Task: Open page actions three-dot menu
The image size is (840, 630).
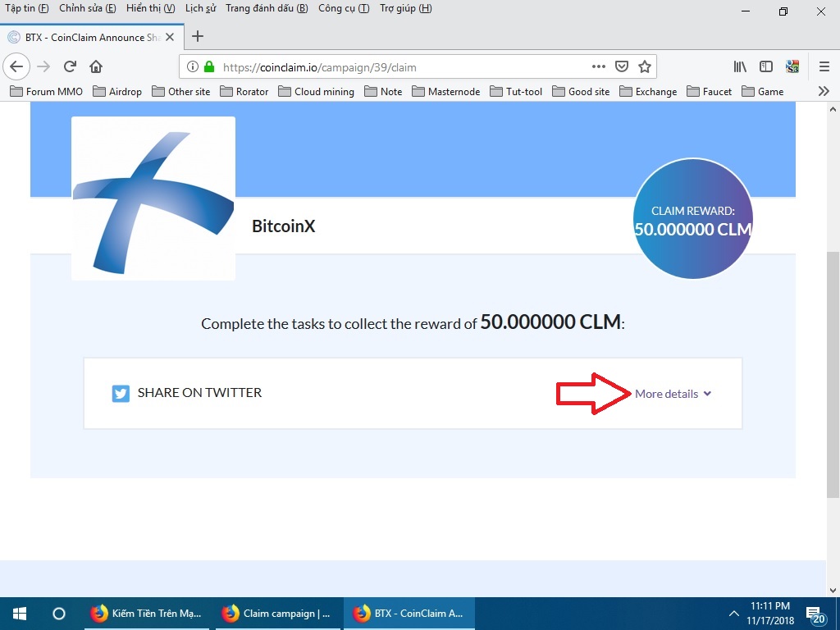Action: click(x=598, y=66)
